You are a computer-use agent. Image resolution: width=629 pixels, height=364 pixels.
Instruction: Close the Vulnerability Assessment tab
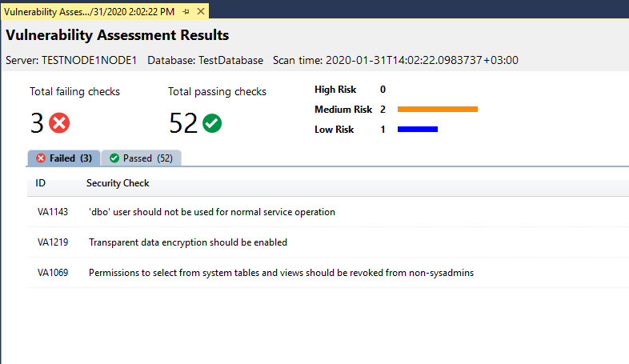tap(201, 12)
